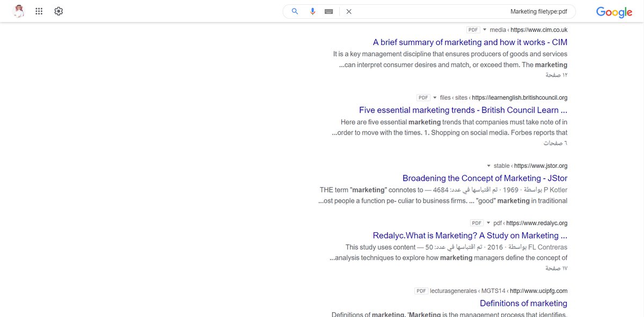The width and height of the screenshot is (644, 317).
Task: Start voice search with microphone icon
Action: click(312, 11)
